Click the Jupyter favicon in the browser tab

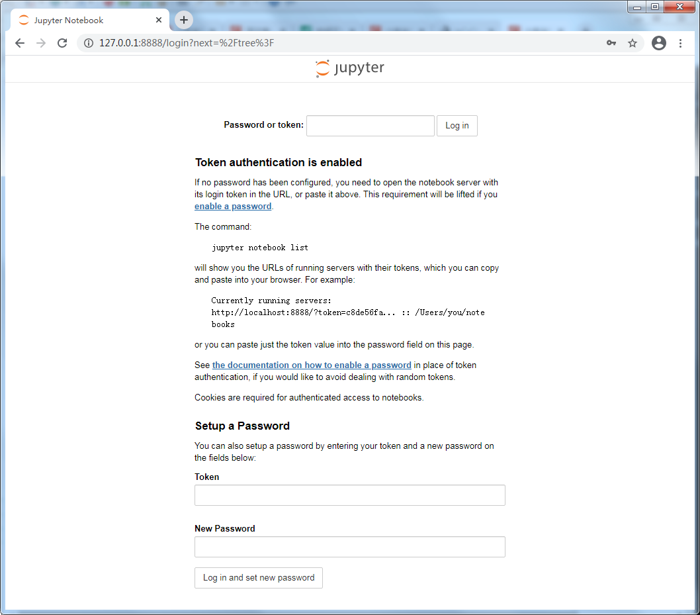23,20
